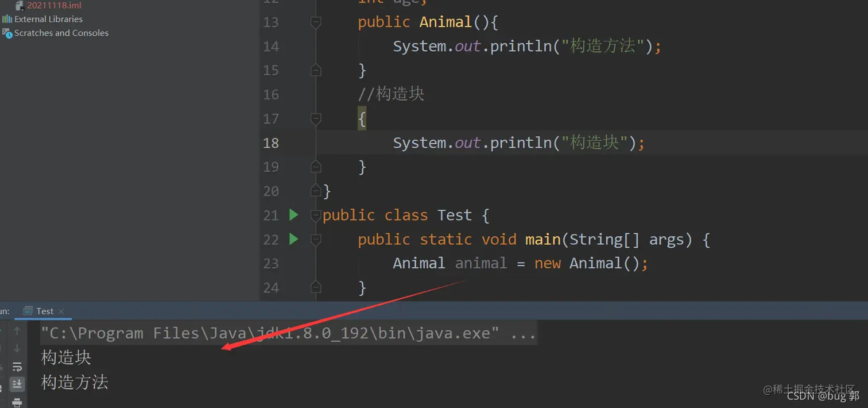Screen dimensions: 868x408
Task: Click fold end marker at line 19
Action: coord(315,167)
